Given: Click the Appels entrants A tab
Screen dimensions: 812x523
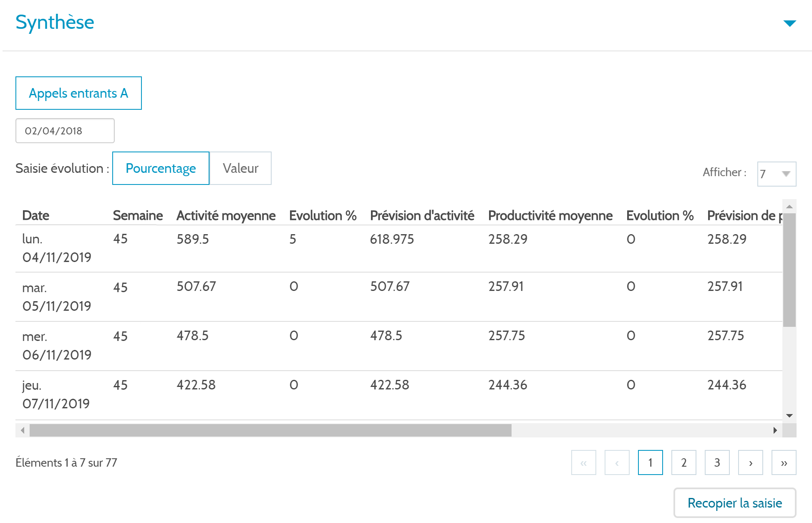Looking at the screenshot, I should click(x=78, y=93).
